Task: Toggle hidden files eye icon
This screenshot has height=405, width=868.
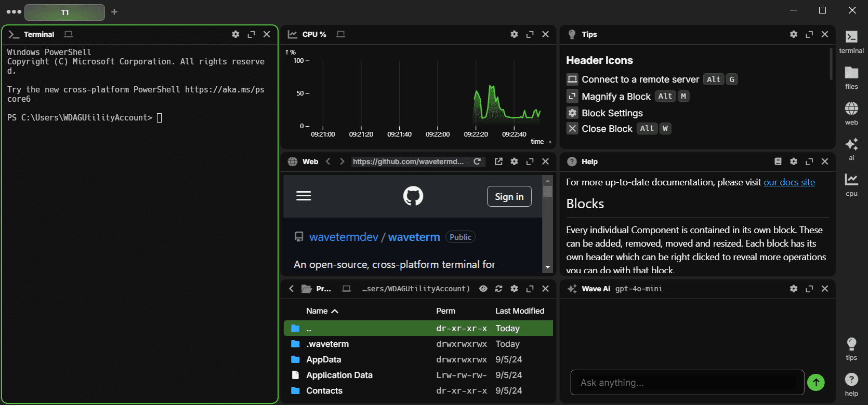Action: coord(483,289)
